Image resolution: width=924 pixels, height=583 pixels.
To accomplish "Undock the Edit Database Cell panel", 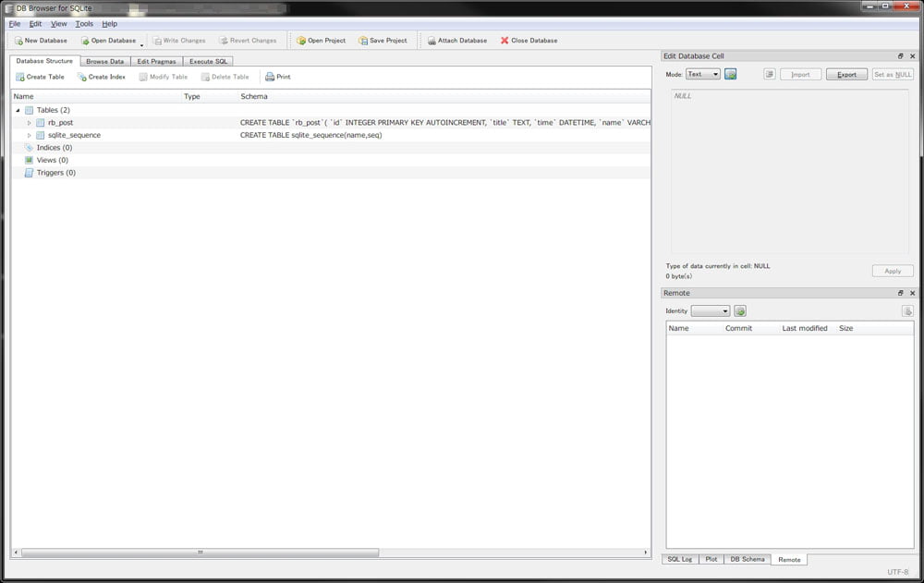I will coord(900,56).
